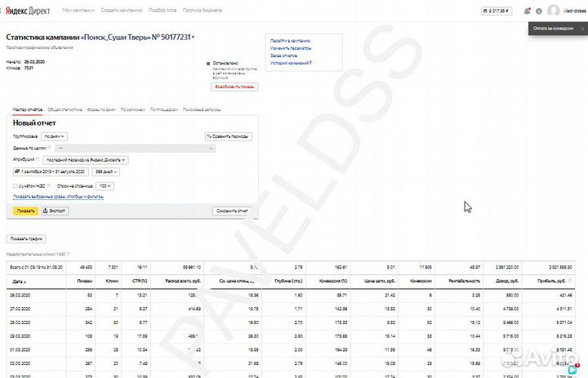Click the Экспорт button with upload icon

pyautogui.click(x=55, y=211)
